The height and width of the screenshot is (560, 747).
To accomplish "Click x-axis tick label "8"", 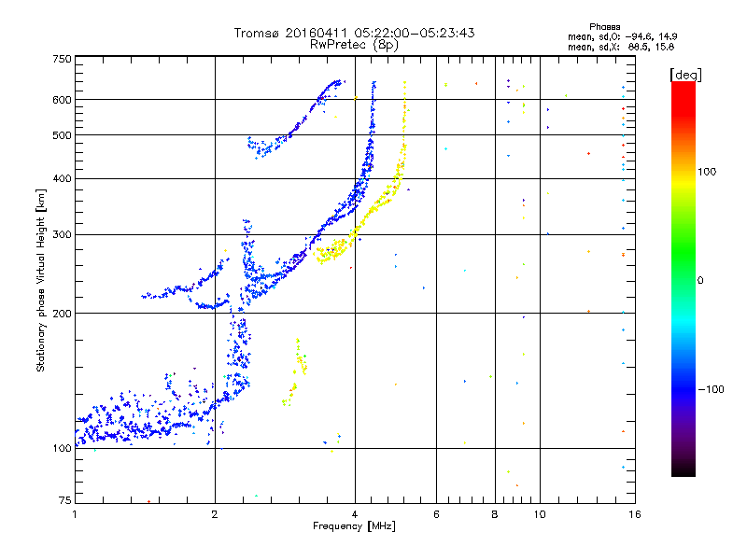I will click(x=495, y=514).
